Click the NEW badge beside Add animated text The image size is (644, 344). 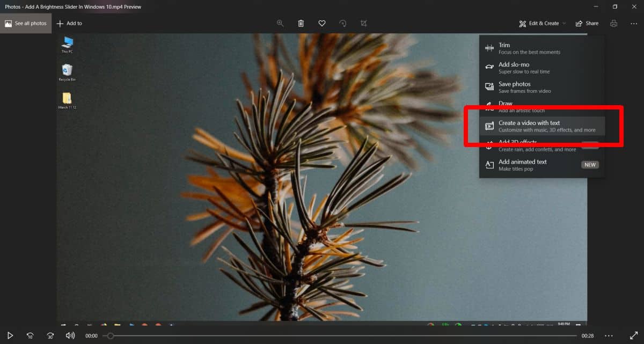point(590,165)
